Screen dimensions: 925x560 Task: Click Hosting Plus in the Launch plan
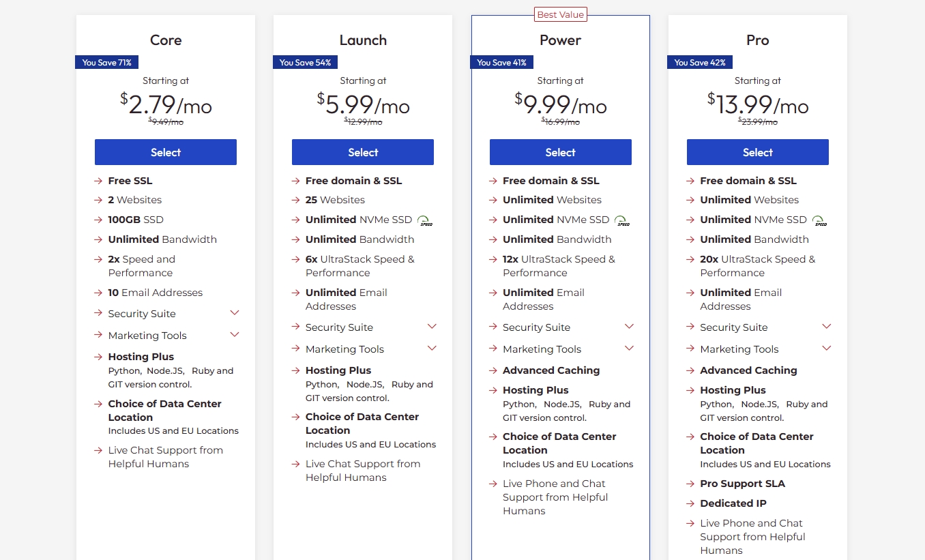338,370
